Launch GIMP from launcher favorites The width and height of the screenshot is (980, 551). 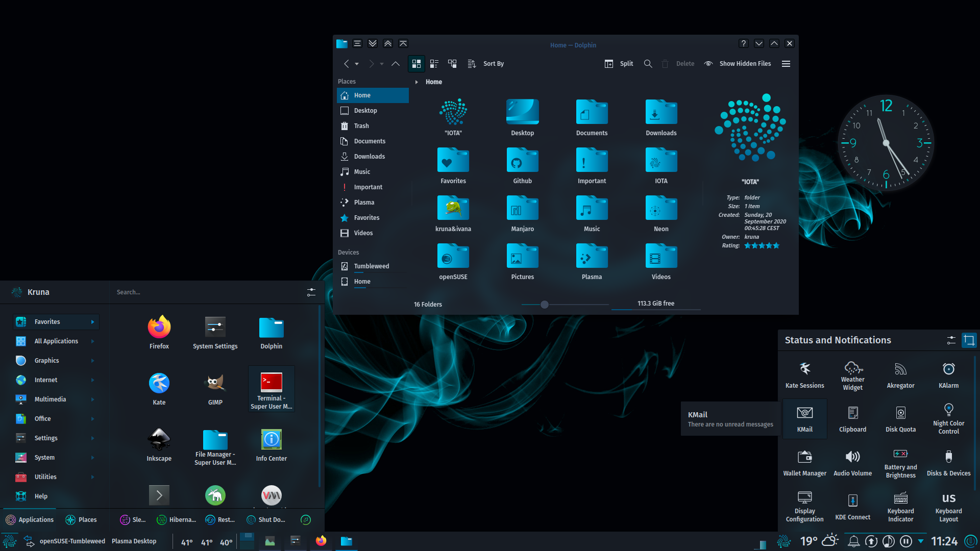pyautogui.click(x=215, y=389)
